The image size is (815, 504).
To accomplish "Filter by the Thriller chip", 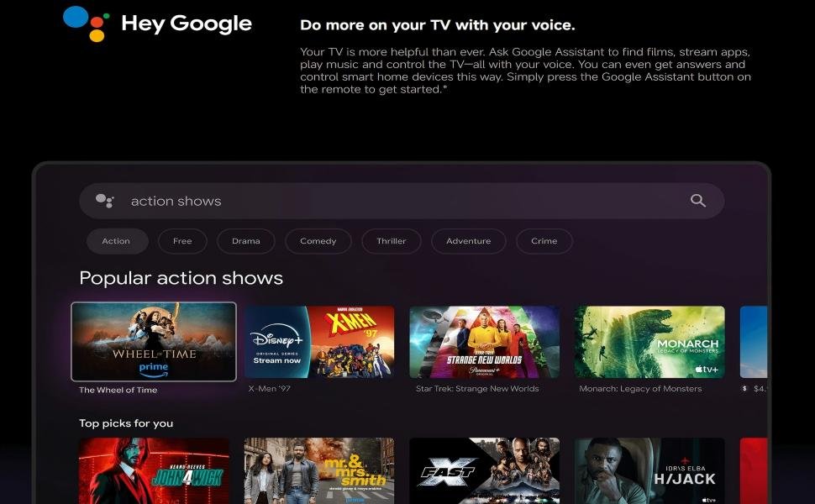I will pos(392,241).
